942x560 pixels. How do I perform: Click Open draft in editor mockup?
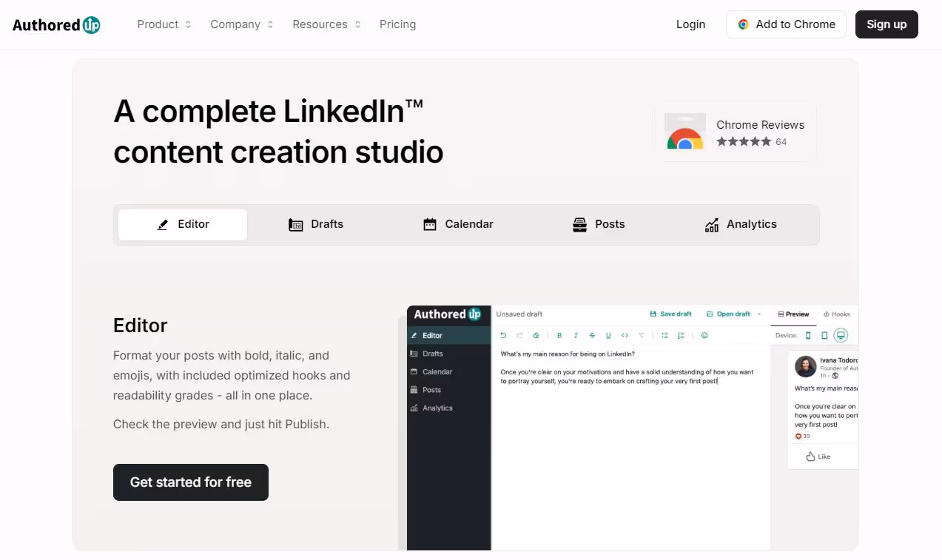click(x=728, y=314)
